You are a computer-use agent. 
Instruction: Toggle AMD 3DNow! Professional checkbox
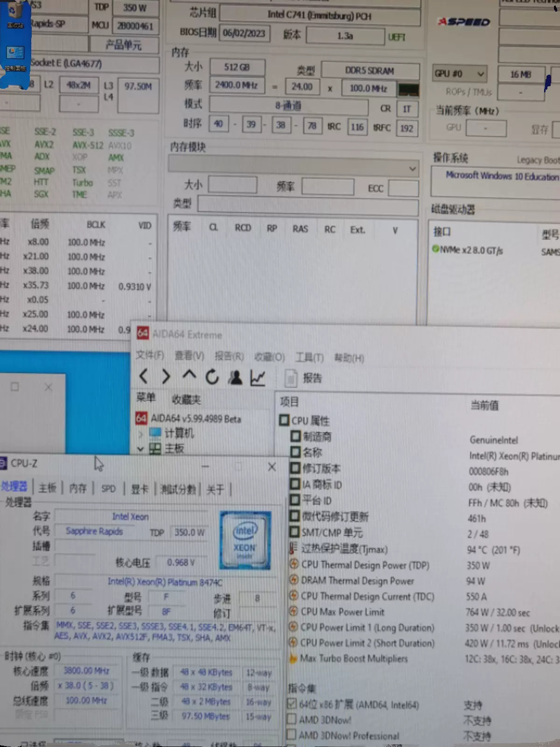(291, 735)
